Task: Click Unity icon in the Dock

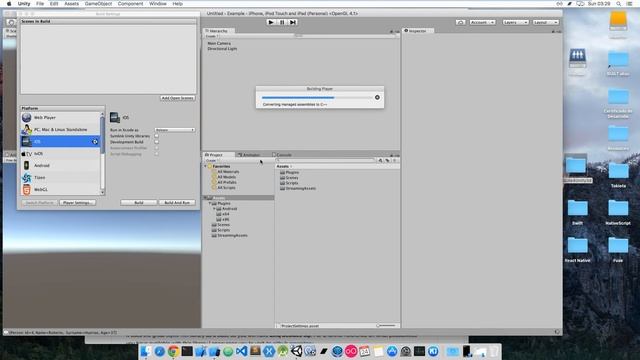Action: click(296, 351)
